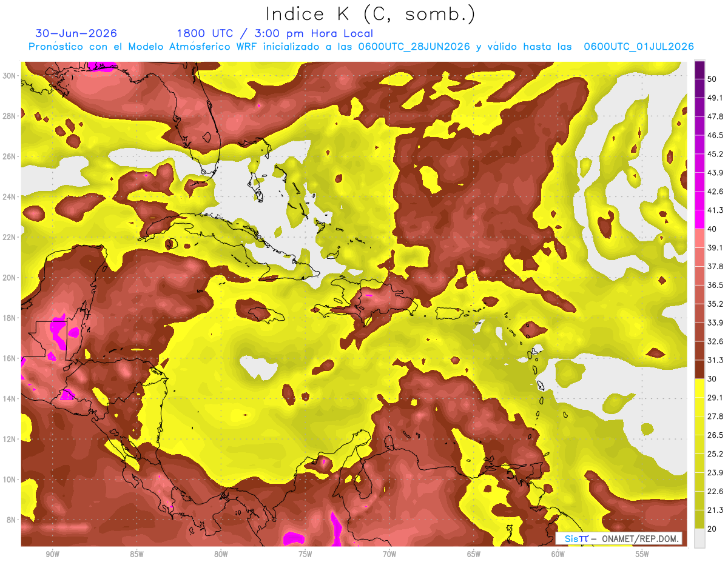Click the color bar value "22.6"
Screen dimensions: 728x562
[715, 492]
